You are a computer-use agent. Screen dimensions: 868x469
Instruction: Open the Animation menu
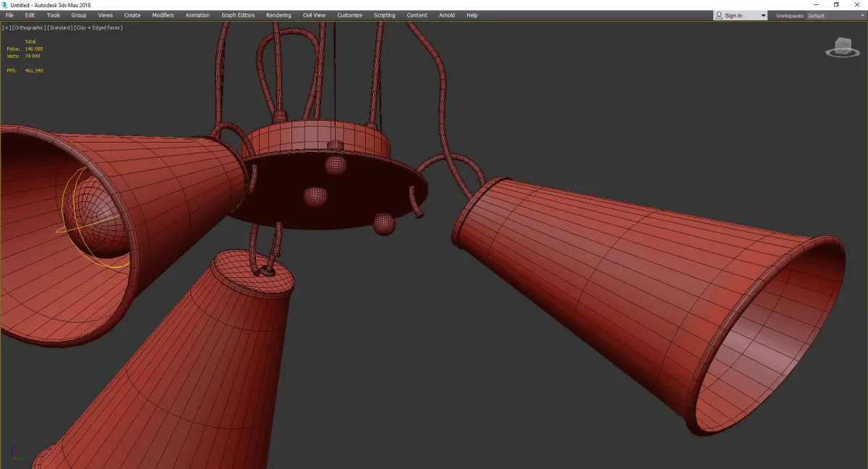tap(197, 15)
